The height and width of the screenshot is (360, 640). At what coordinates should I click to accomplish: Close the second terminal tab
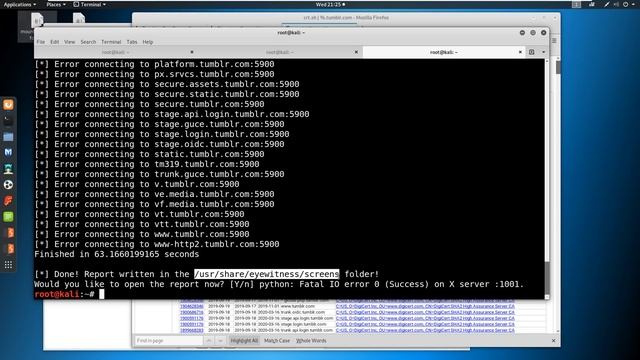pyautogui.click(x=356, y=52)
